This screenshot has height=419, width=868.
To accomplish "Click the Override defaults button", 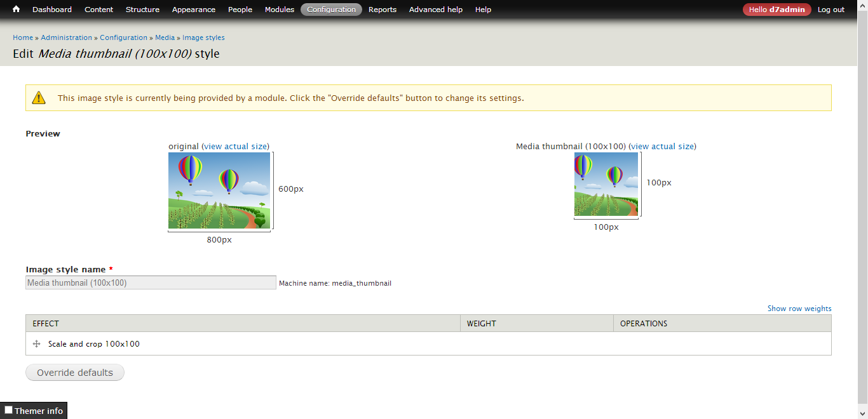I will click(75, 373).
